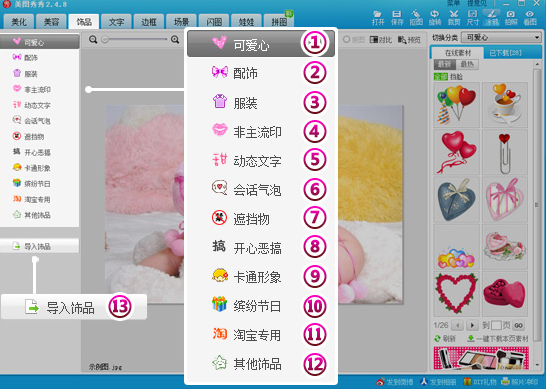
Task: Click the GO page jump button
Action: pyautogui.click(x=518, y=326)
